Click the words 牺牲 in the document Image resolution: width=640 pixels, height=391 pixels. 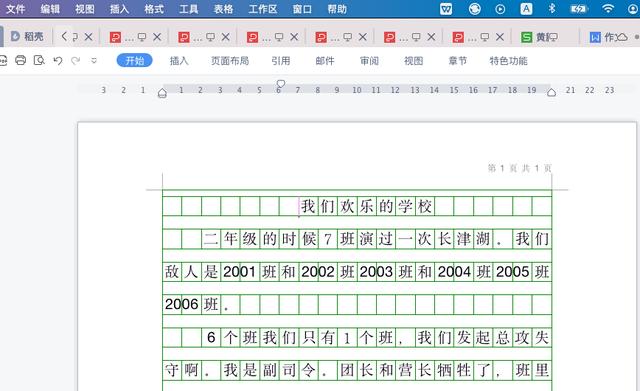coord(454,371)
